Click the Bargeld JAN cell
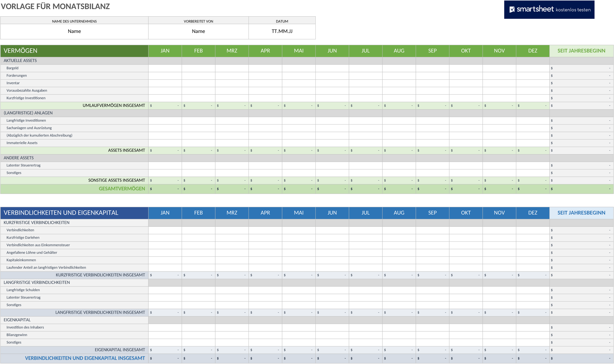The image size is (614, 364). [x=165, y=68]
